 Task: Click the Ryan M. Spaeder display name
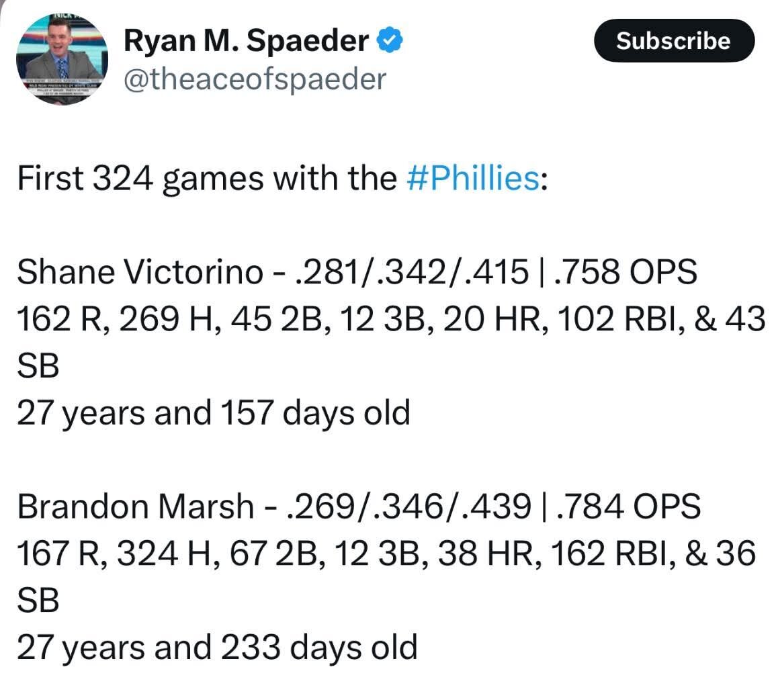pyautogui.click(x=245, y=42)
